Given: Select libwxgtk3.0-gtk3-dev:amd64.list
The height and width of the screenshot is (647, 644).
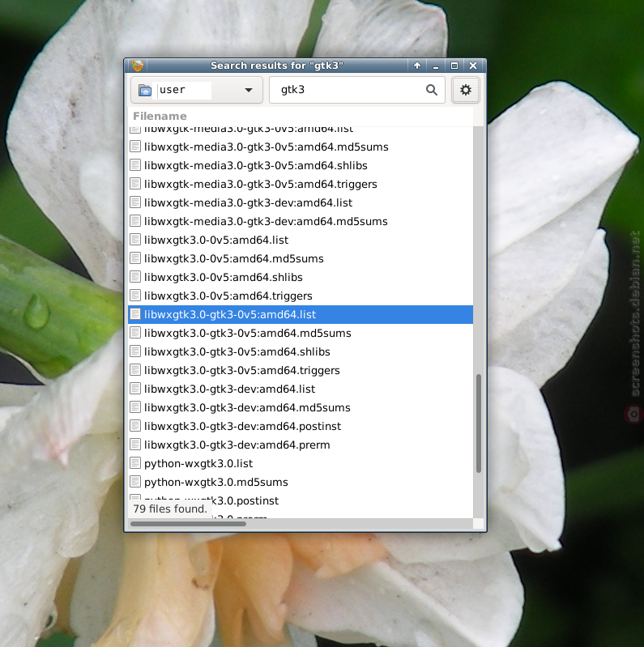Looking at the screenshot, I should tap(301, 389).
